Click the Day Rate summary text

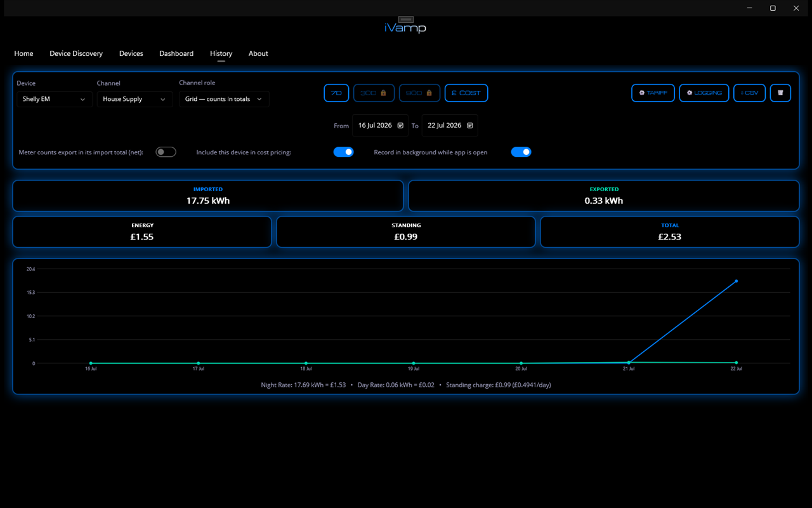tap(396, 385)
